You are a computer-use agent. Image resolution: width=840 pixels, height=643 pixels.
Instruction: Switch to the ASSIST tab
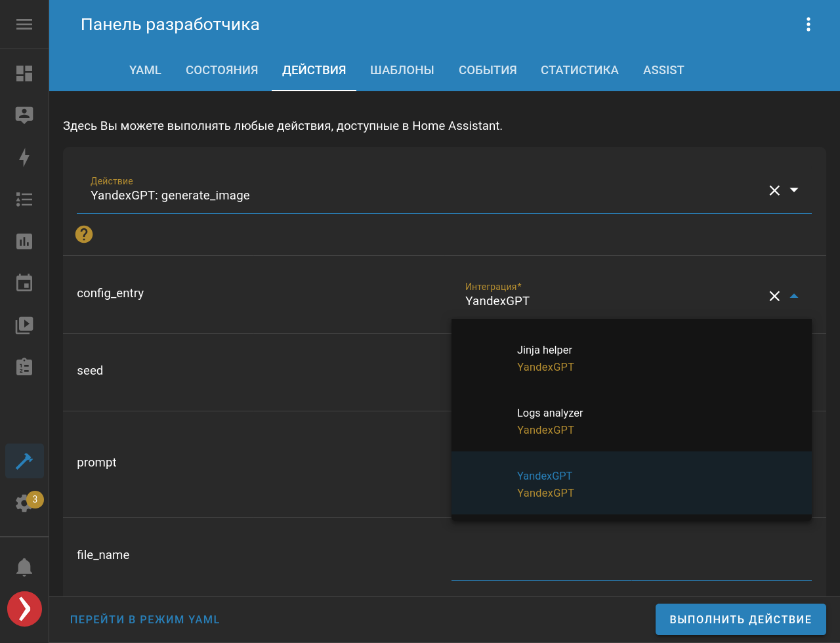pos(663,70)
